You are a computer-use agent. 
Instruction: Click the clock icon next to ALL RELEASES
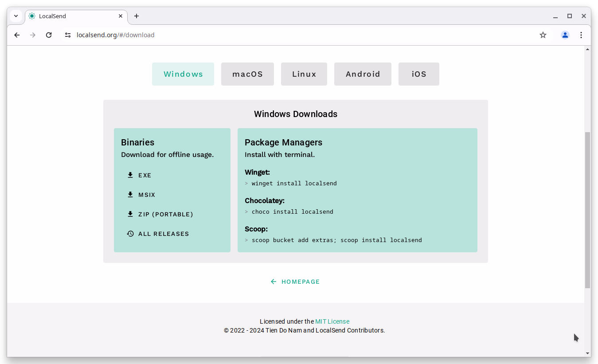point(130,233)
